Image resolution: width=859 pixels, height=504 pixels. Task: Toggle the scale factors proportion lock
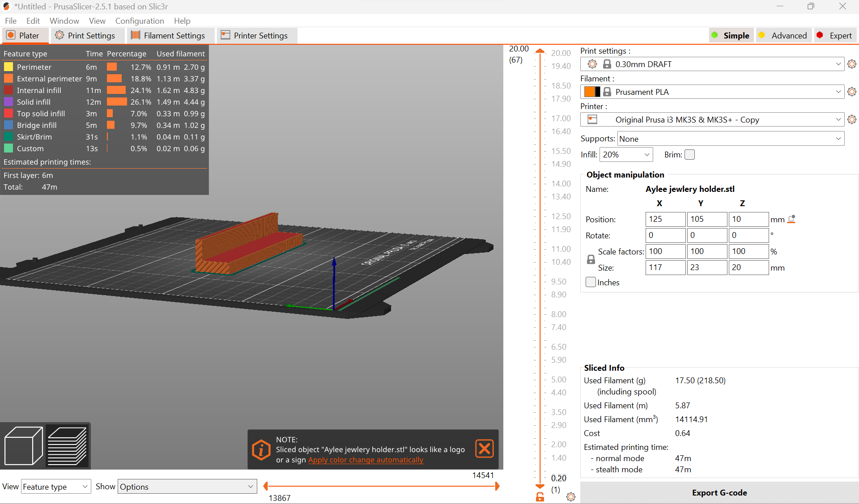(591, 259)
